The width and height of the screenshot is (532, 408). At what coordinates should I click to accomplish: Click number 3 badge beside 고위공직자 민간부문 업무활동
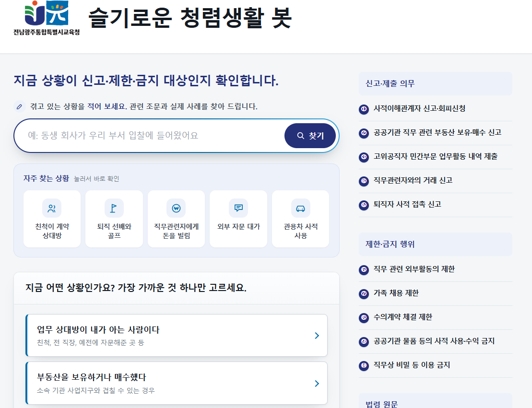coord(364,157)
